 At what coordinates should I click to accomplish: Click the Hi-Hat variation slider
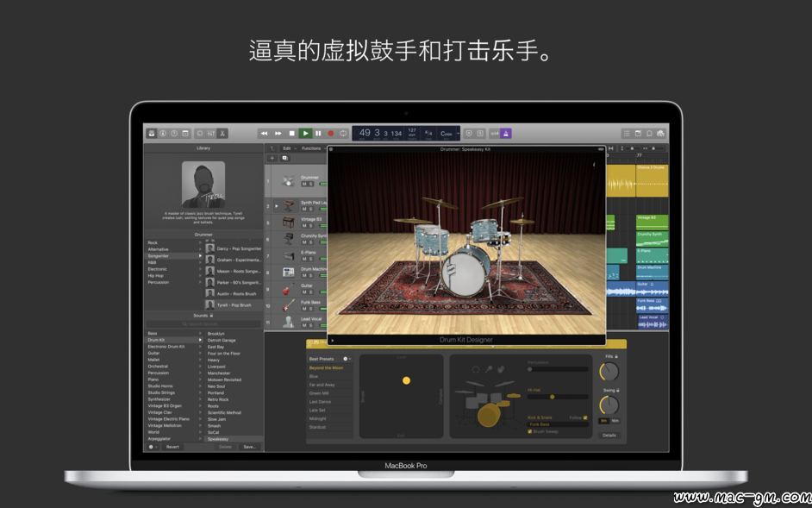(x=558, y=397)
